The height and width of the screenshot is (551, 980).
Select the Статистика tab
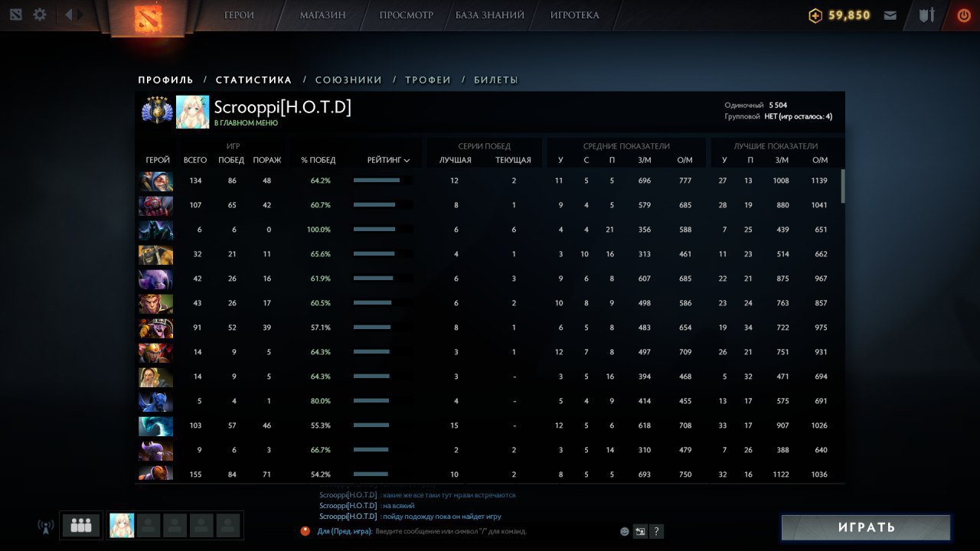pos(253,80)
